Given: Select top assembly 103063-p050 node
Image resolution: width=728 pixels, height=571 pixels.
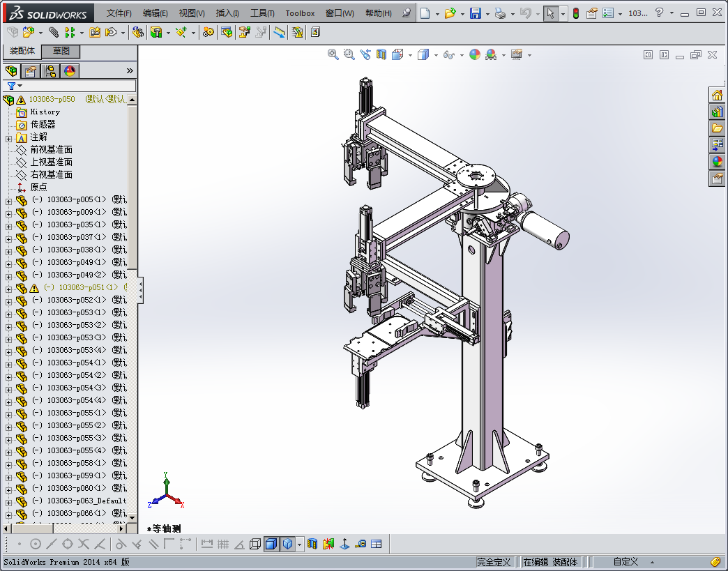Looking at the screenshot, I should coord(52,99).
